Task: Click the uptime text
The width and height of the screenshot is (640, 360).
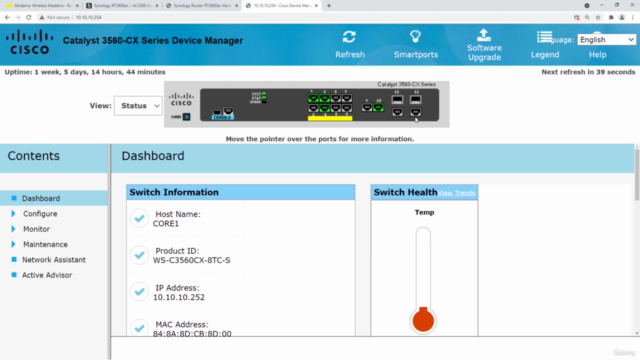Action: click(85, 72)
